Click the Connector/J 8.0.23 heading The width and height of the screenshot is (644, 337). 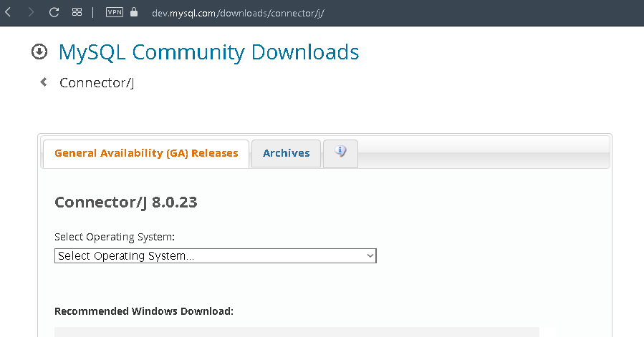point(126,202)
